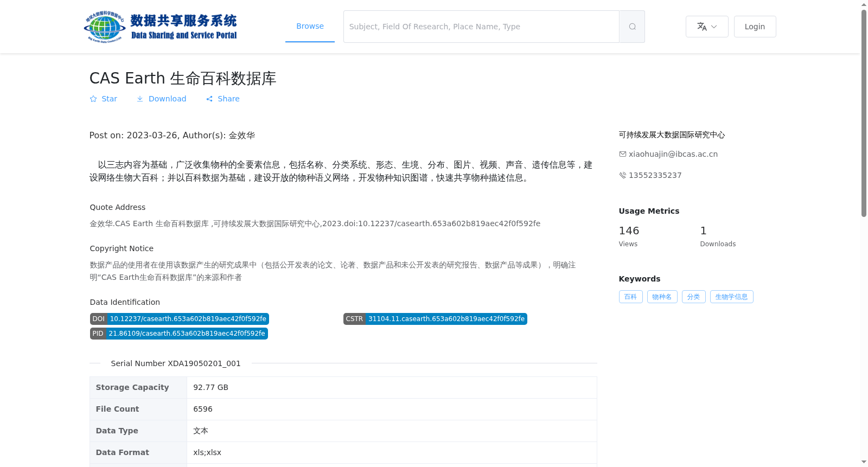Click the Post on date and author line

click(x=172, y=135)
